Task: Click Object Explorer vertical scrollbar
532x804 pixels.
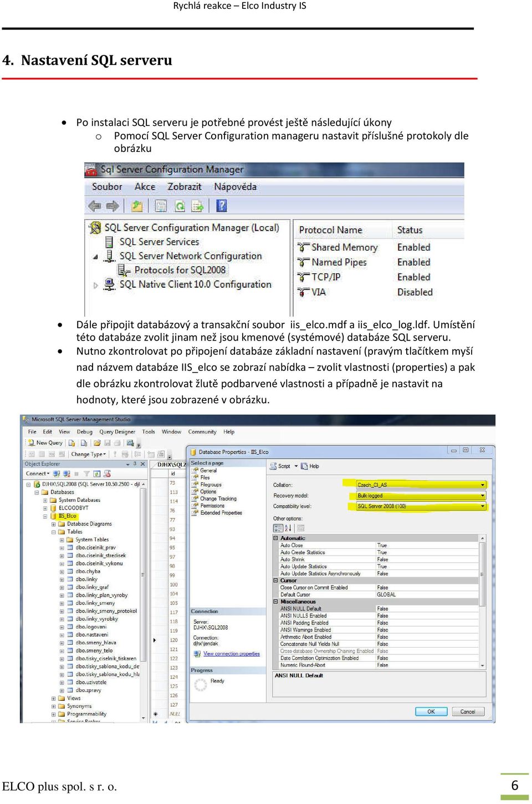Action: [144, 601]
